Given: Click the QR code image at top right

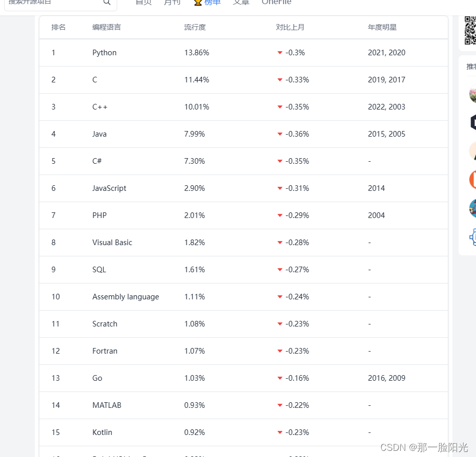Looking at the screenshot, I should [x=471, y=31].
